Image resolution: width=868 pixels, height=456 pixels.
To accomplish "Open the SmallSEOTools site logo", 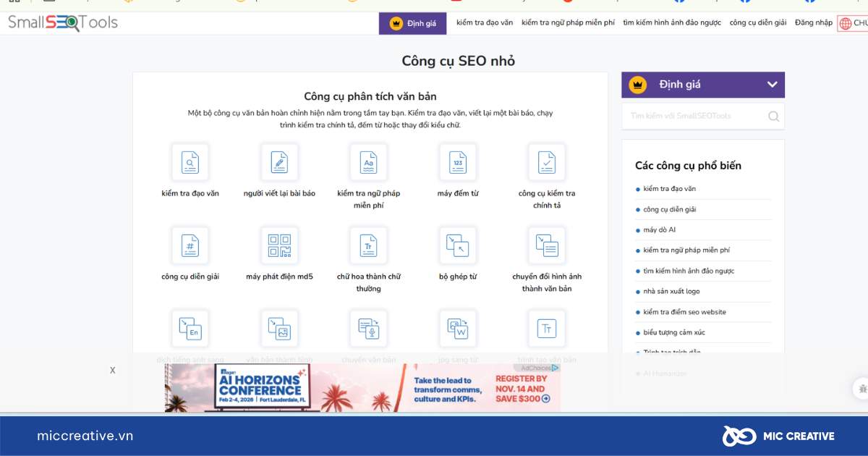I will tap(61, 22).
